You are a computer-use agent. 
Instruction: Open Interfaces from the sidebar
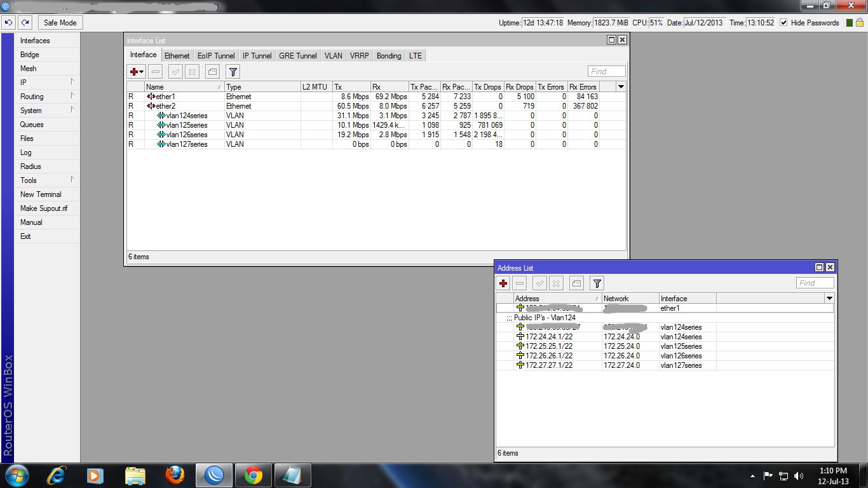tap(48, 41)
